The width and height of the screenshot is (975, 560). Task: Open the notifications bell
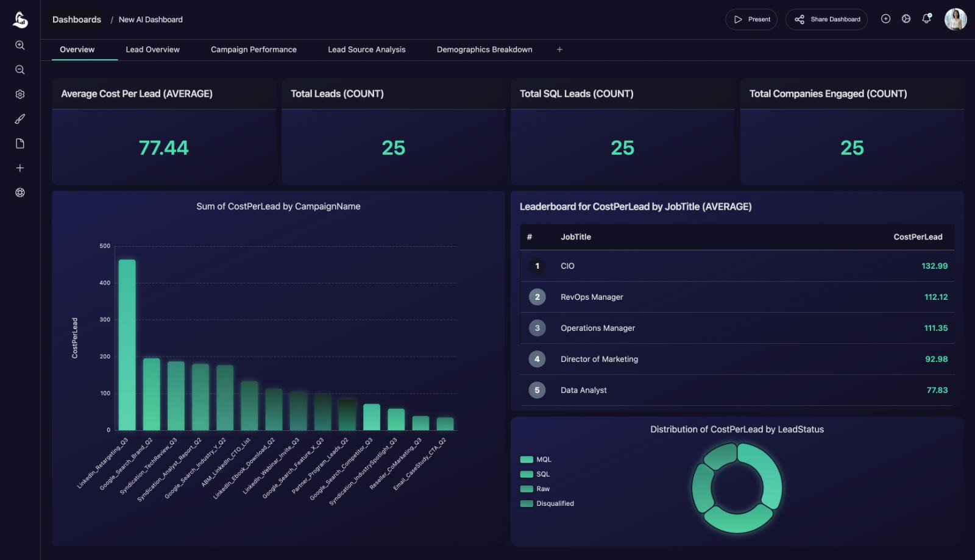[x=926, y=19]
